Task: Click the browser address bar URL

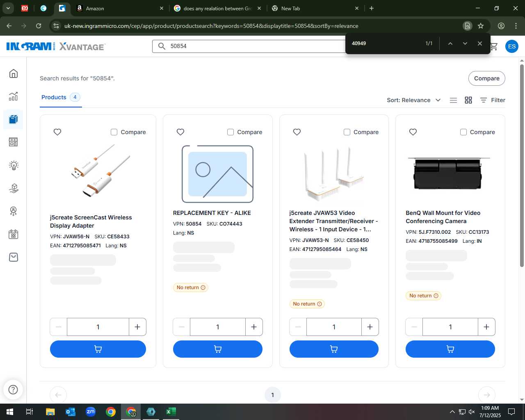Action: tap(211, 26)
